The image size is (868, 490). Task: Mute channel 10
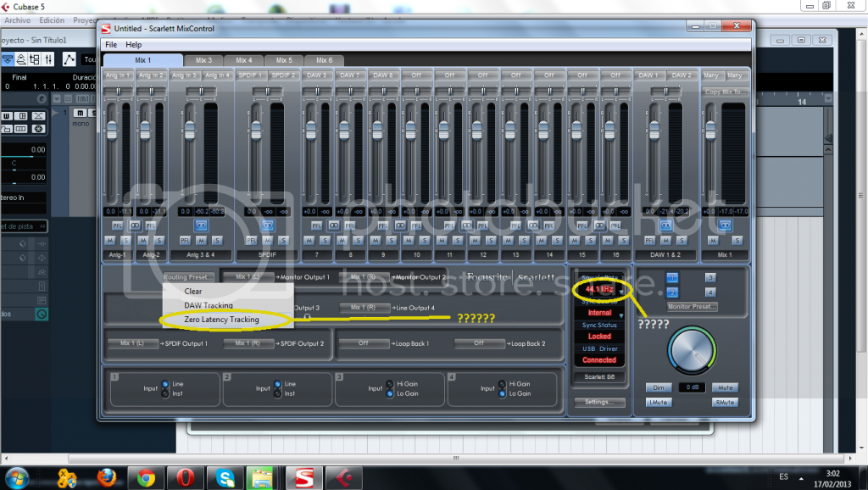pos(409,240)
